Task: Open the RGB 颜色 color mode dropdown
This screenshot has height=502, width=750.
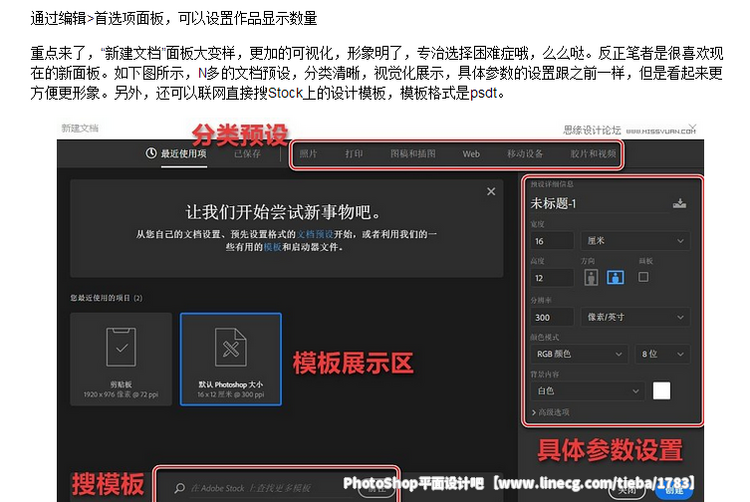Action: [x=579, y=354]
